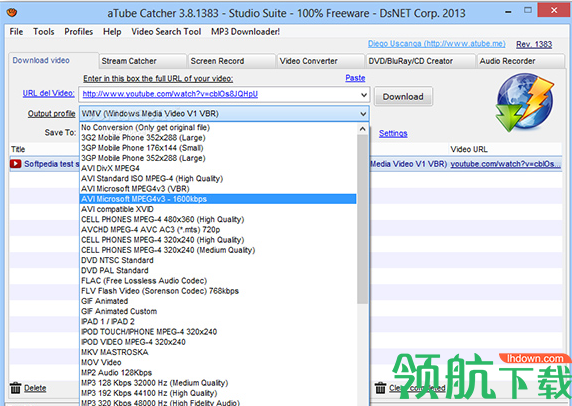Viewport: 572px width, 406px height.
Task: Click the Settings link
Action: (393, 134)
